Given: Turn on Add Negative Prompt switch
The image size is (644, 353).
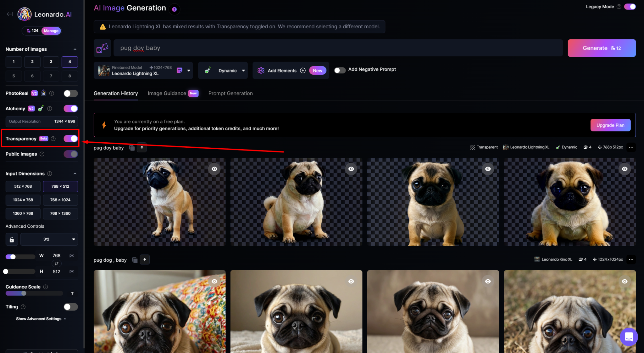Looking at the screenshot, I should (x=340, y=70).
